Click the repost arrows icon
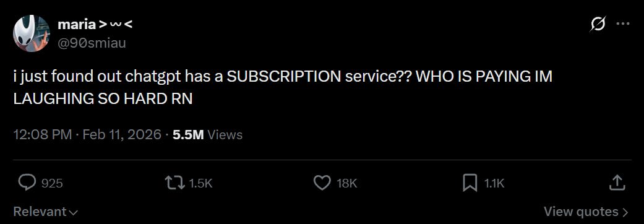The width and height of the screenshot is (644, 224). [x=174, y=183]
